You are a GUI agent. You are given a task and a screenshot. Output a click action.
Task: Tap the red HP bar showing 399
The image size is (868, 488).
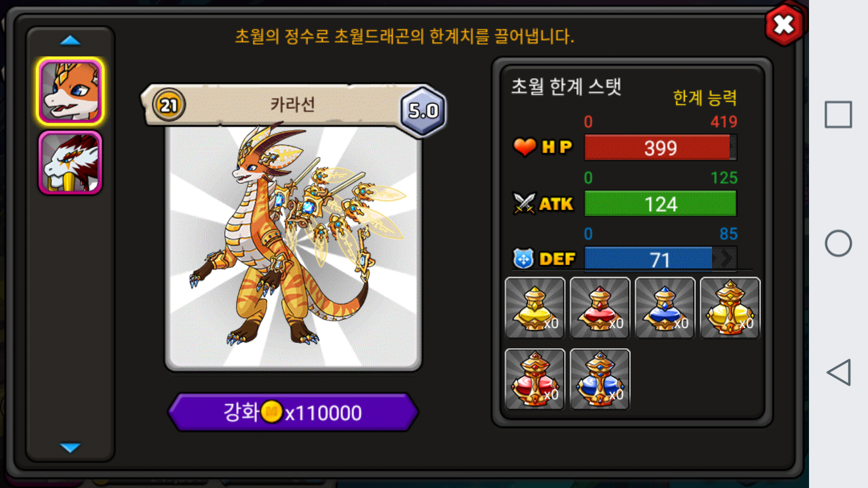pyautogui.click(x=660, y=148)
